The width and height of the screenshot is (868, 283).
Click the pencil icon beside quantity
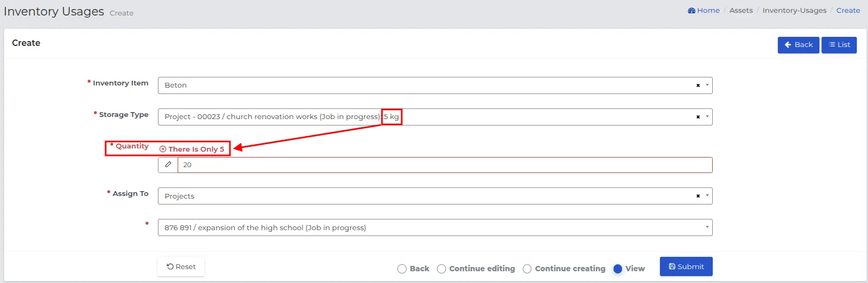tap(168, 165)
